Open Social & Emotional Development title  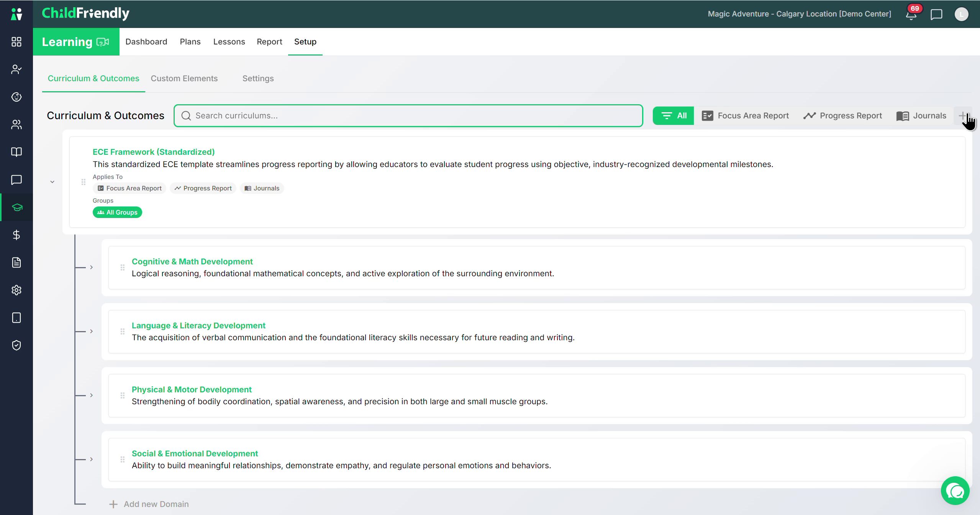click(x=195, y=454)
